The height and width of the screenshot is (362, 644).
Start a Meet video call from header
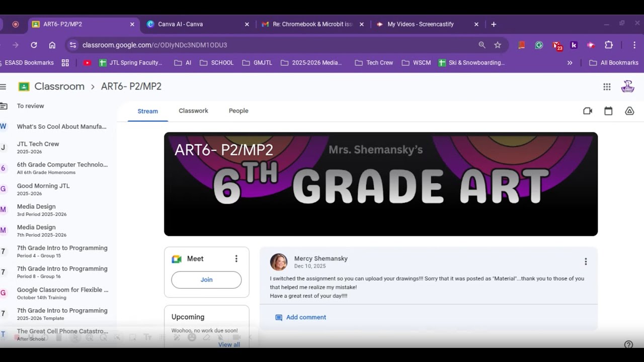coord(588,111)
